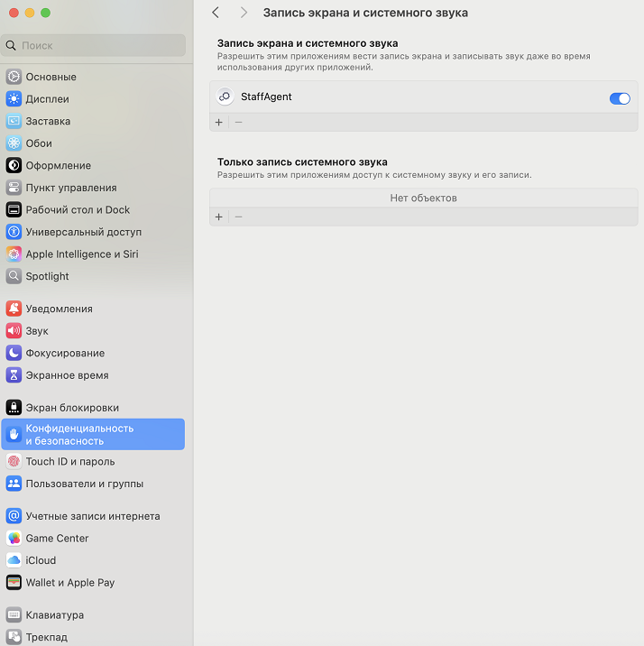Open Уведомления (Notifications) section
Screen dimensions: 644x646
tap(59, 309)
